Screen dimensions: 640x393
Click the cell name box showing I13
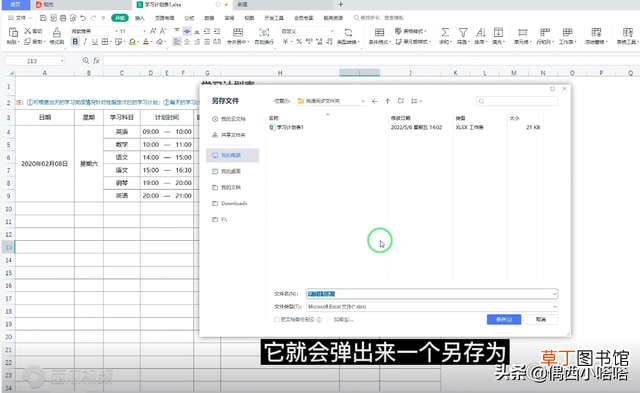tap(35, 61)
